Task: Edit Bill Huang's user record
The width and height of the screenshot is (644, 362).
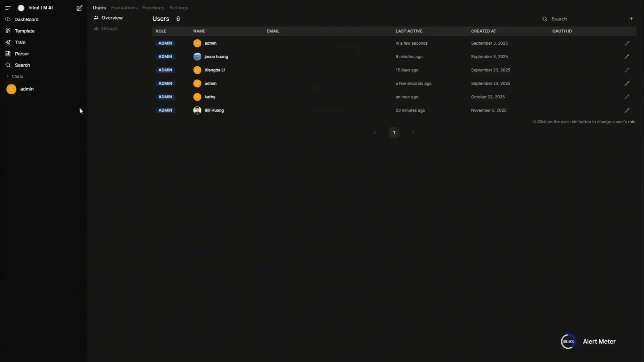Action: tap(627, 110)
